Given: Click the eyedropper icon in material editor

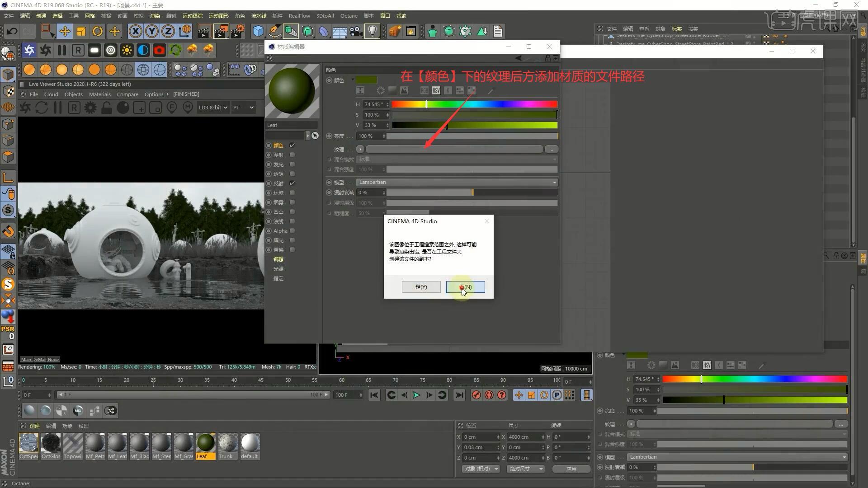Looking at the screenshot, I should 491,91.
